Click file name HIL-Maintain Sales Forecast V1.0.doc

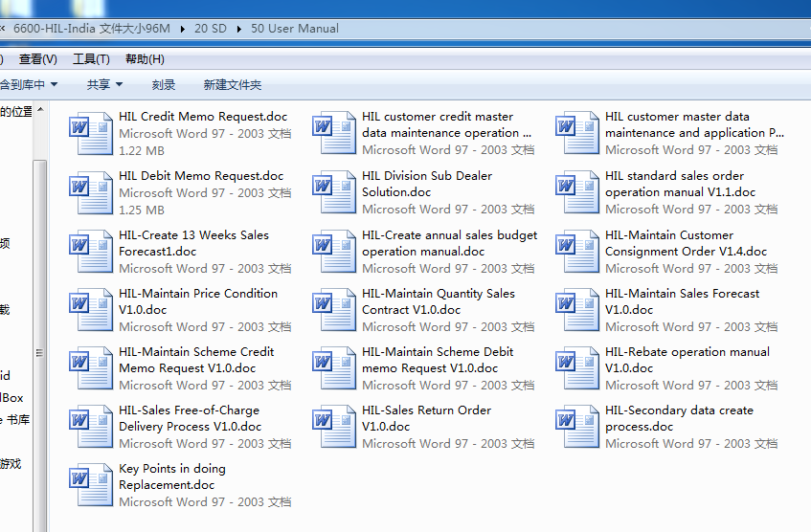[682, 301]
